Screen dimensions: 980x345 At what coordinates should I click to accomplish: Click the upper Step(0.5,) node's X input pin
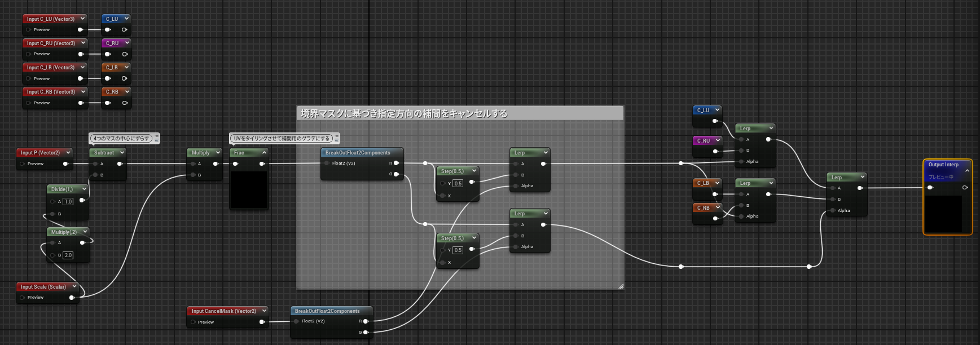(x=442, y=196)
